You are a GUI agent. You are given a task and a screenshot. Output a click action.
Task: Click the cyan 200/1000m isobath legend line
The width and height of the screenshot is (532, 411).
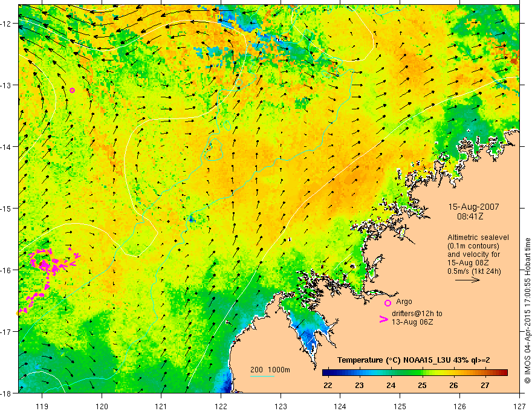click(262, 376)
